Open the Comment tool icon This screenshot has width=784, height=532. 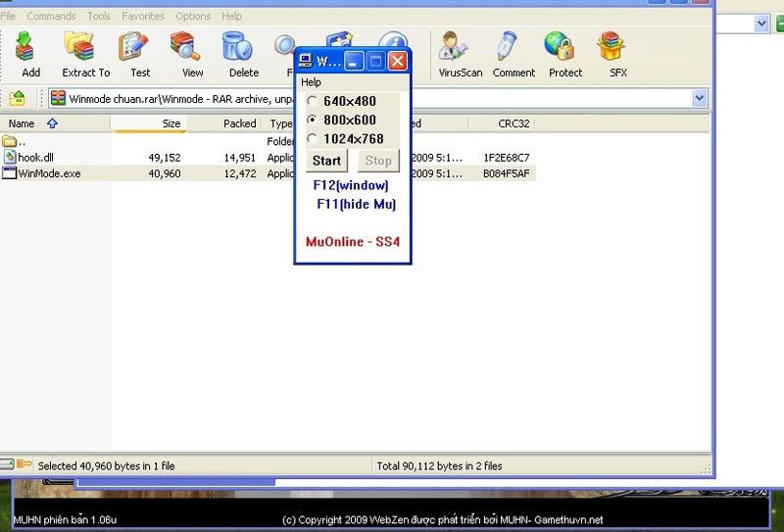point(512,54)
